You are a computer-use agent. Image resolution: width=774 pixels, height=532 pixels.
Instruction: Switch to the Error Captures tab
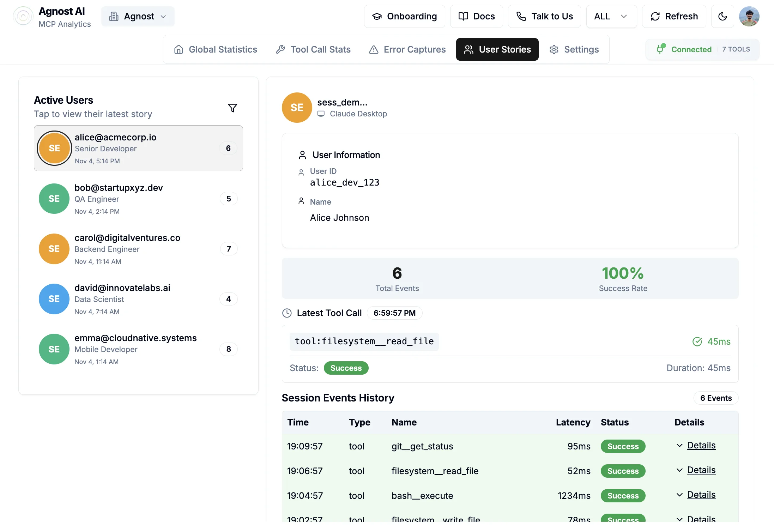[407, 49]
